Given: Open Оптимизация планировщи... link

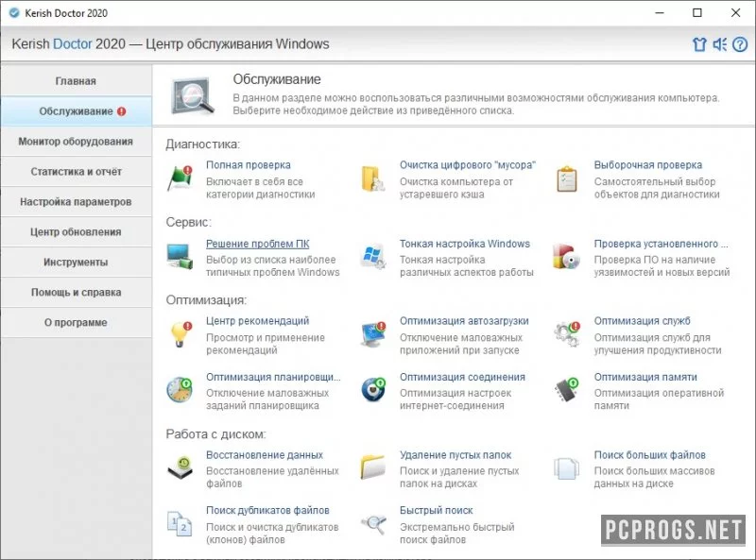Looking at the screenshot, I should 273,378.
